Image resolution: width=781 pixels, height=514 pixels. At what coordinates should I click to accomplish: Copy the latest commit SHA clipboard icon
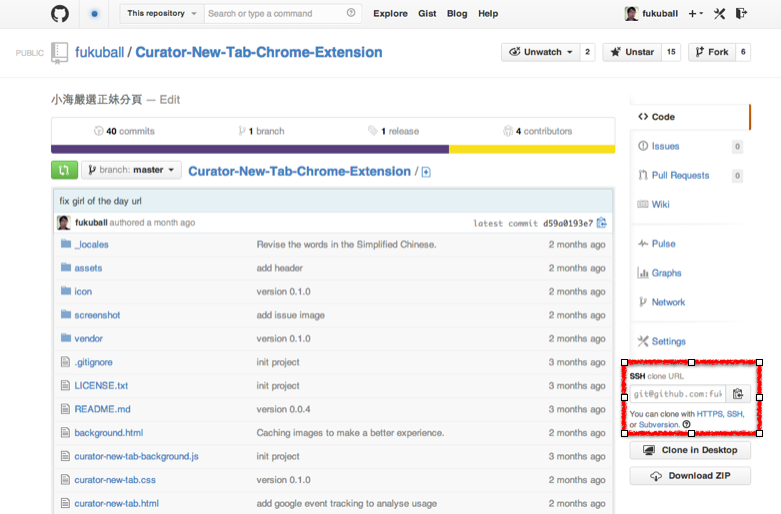(x=602, y=223)
